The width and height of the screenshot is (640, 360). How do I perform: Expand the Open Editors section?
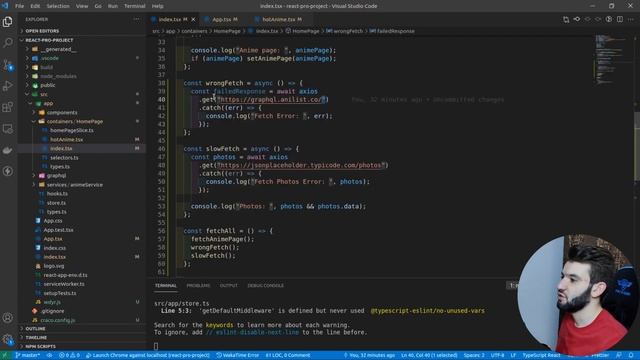click(x=82, y=31)
